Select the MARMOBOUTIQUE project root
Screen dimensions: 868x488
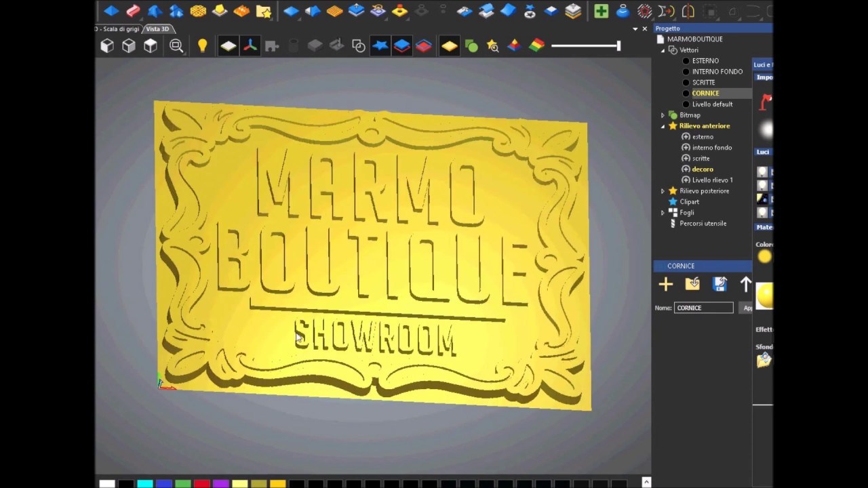tap(694, 39)
